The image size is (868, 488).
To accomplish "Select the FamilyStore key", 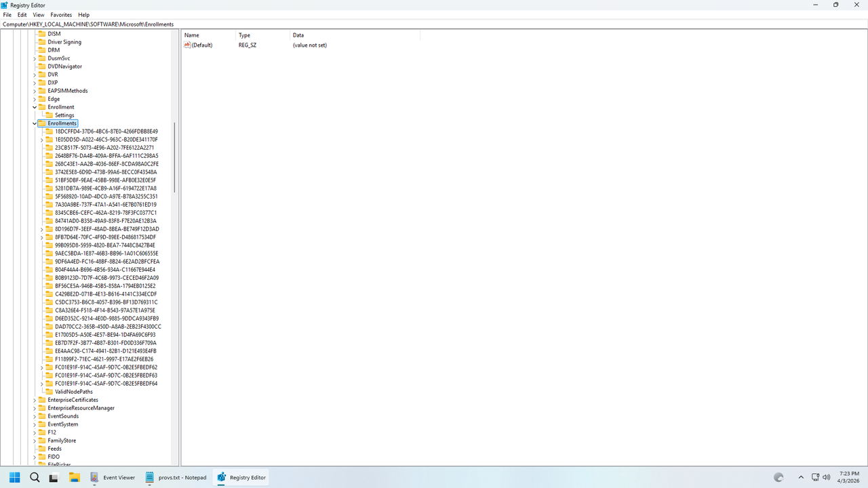I will click(62, 441).
